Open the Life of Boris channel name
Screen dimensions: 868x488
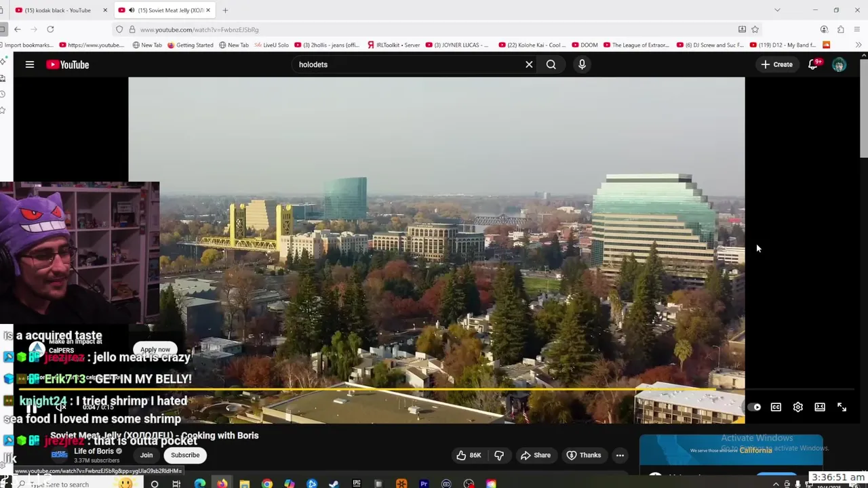click(x=94, y=451)
